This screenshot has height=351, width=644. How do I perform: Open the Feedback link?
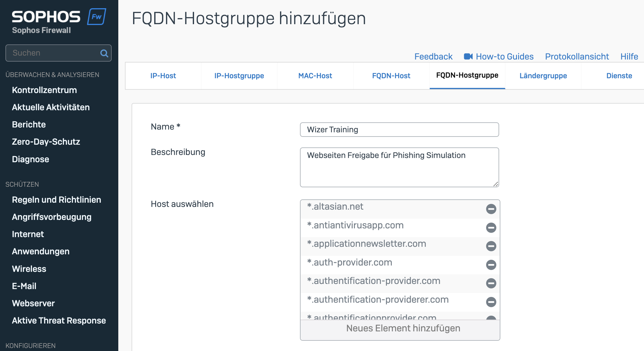433,56
